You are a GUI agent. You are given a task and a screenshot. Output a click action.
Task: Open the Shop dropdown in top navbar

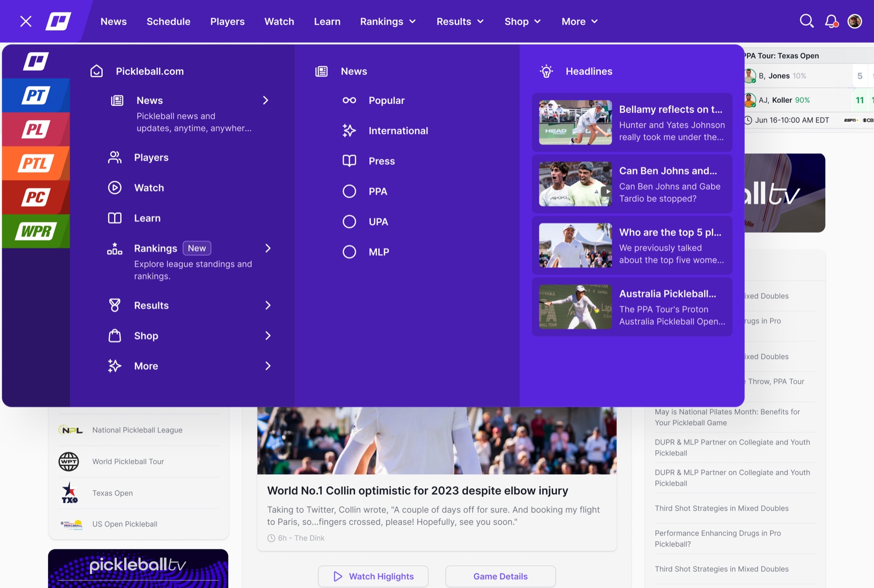pyautogui.click(x=523, y=21)
